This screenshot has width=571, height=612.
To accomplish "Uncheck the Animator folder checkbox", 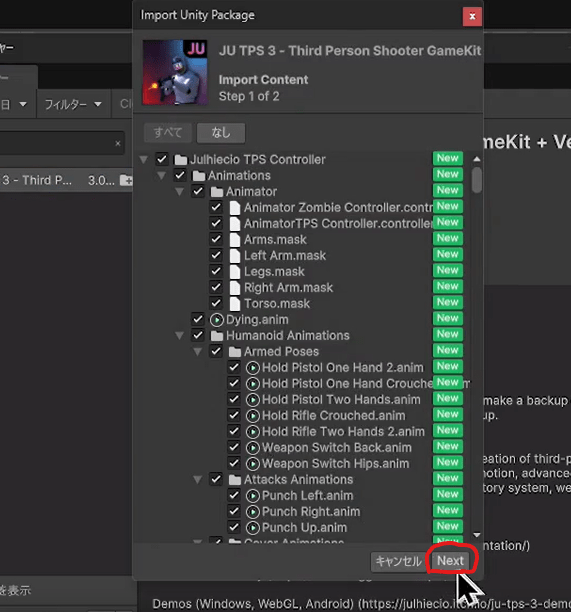I will pyautogui.click(x=198, y=191).
